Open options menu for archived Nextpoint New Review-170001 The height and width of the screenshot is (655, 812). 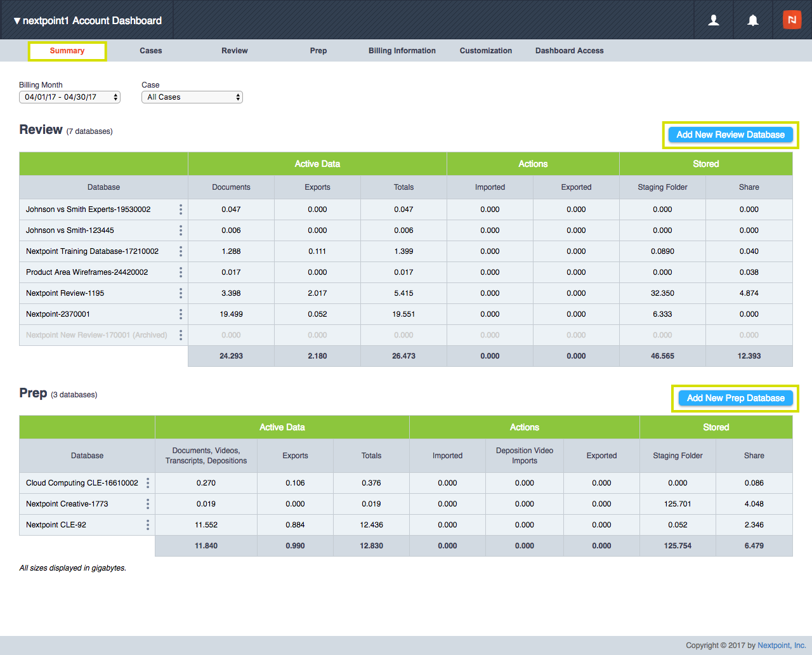coord(181,335)
